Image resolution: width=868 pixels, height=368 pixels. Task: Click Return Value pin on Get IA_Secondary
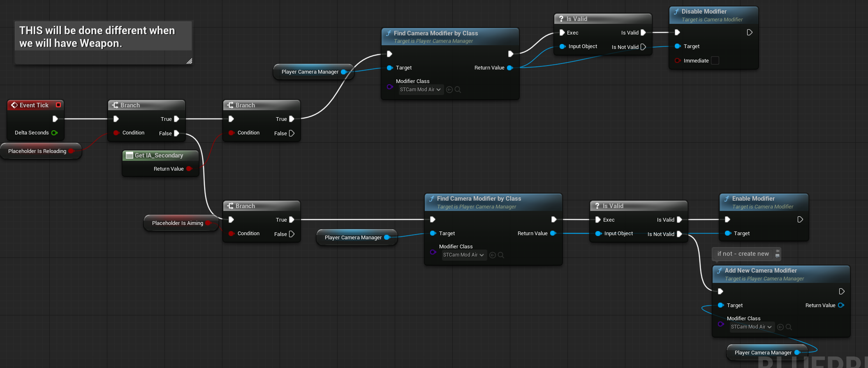pos(189,169)
